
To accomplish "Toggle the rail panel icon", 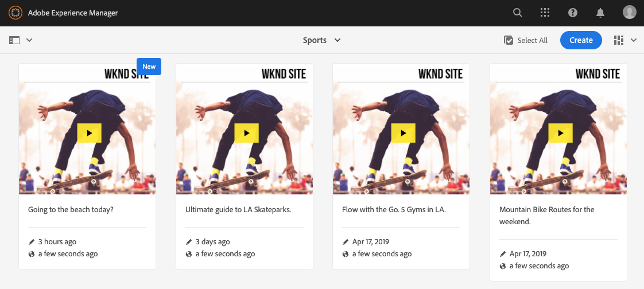I will (14, 40).
